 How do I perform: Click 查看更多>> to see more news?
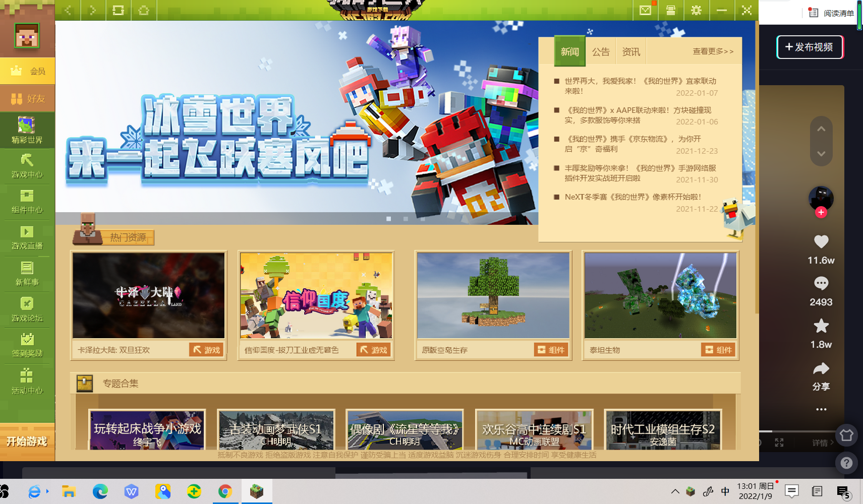click(x=713, y=51)
